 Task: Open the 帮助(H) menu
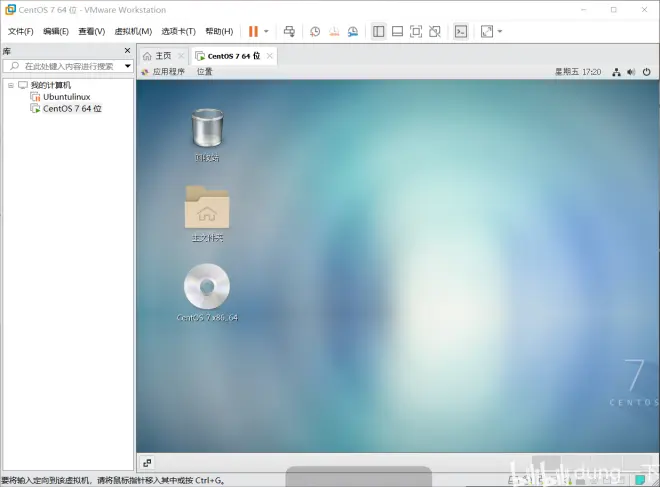click(219, 32)
